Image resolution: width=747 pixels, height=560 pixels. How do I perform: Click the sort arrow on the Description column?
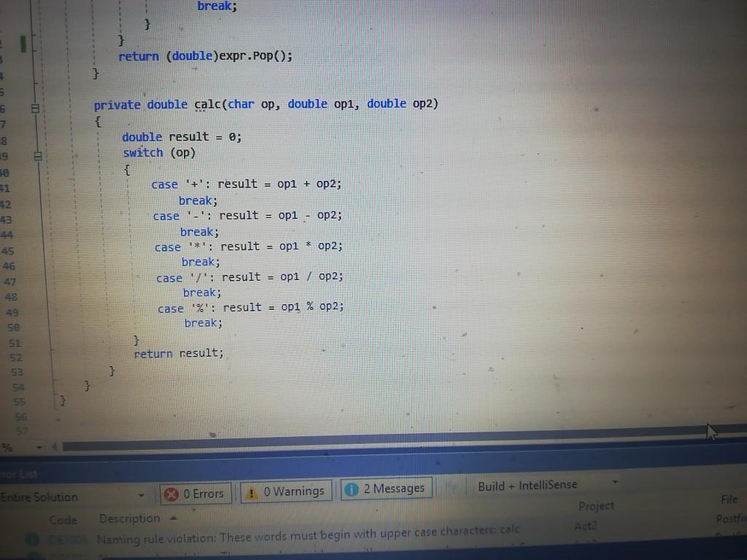pos(173,518)
